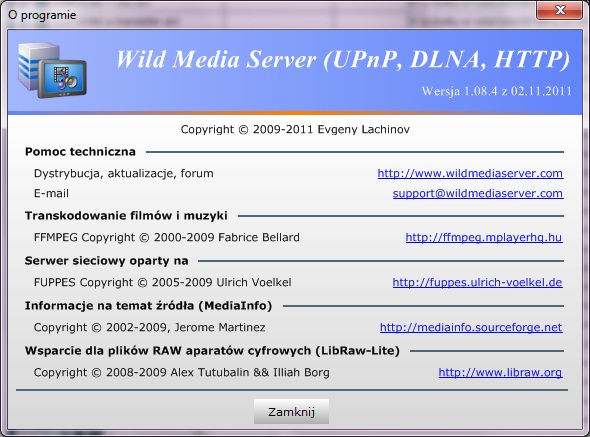590x437 pixels.
Task: Visit the fuppes.ulrich-voelkel.de link
Action: coord(477,282)
